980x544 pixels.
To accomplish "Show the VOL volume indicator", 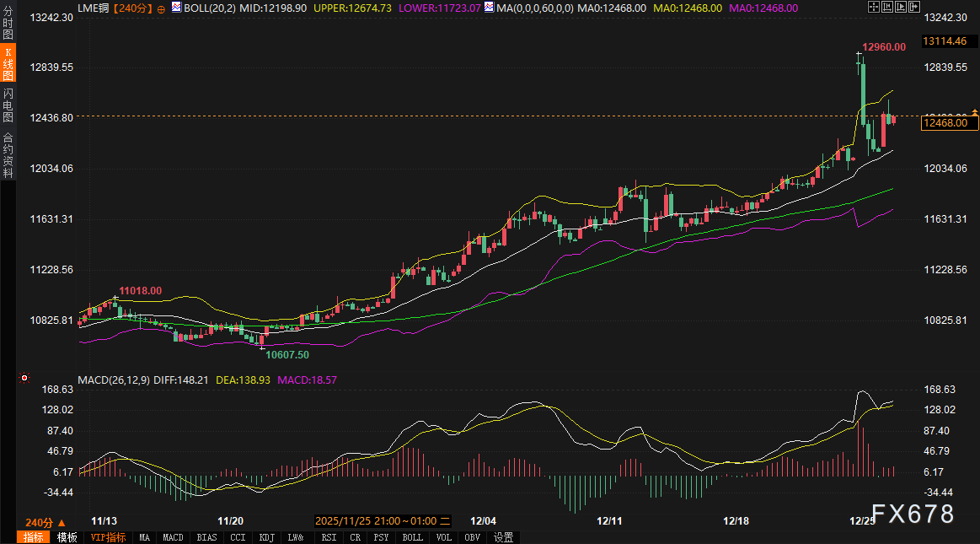I will click(444, 537).
